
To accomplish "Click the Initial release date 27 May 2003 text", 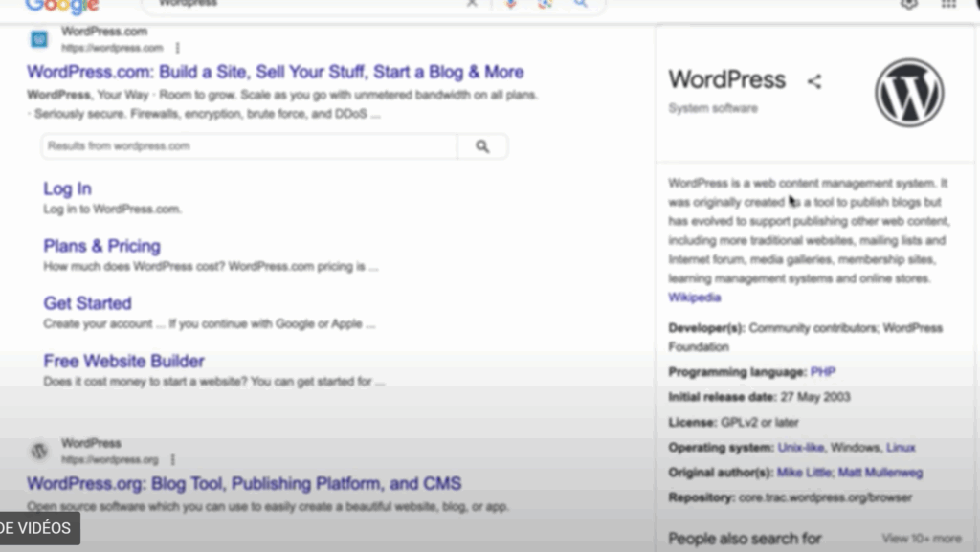I will point(759,397).
